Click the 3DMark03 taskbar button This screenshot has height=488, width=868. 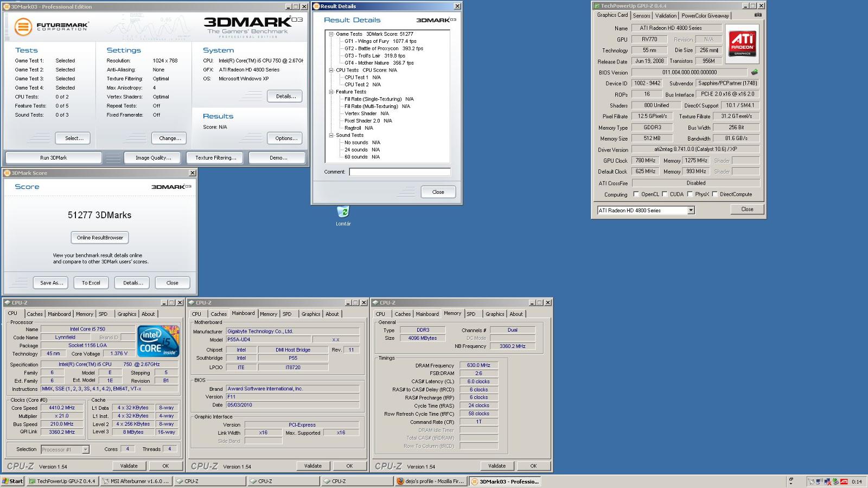pyautogui.click(x=505, y=481)
